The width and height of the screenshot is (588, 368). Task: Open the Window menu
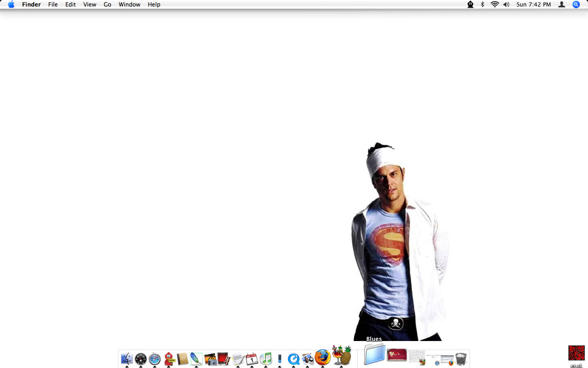coord(129,4)
